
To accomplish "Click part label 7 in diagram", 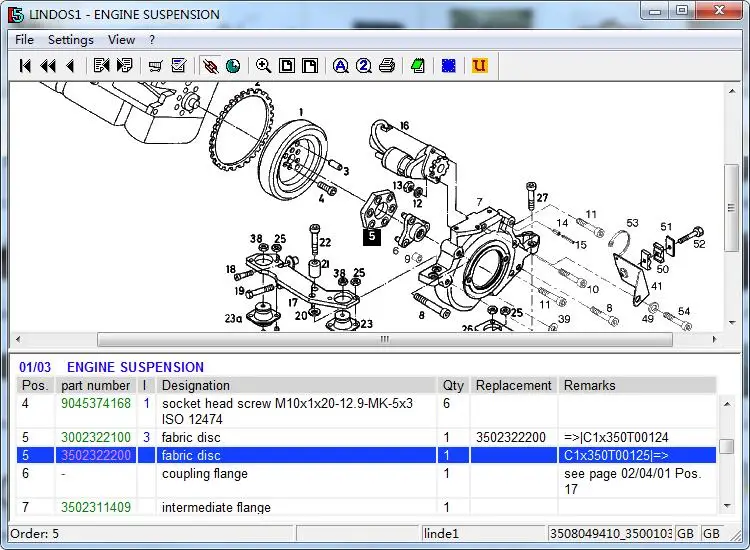I will tap(479, 202).
